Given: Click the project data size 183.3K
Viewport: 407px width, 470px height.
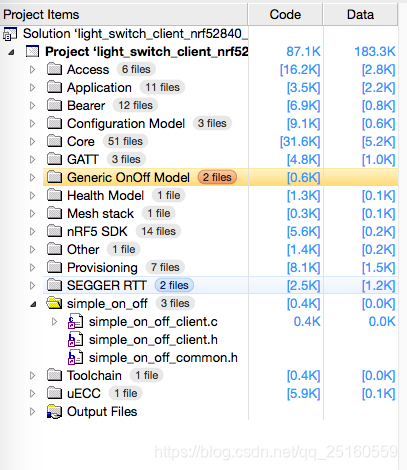Looking at the screenshot, I should pos(375,52).
